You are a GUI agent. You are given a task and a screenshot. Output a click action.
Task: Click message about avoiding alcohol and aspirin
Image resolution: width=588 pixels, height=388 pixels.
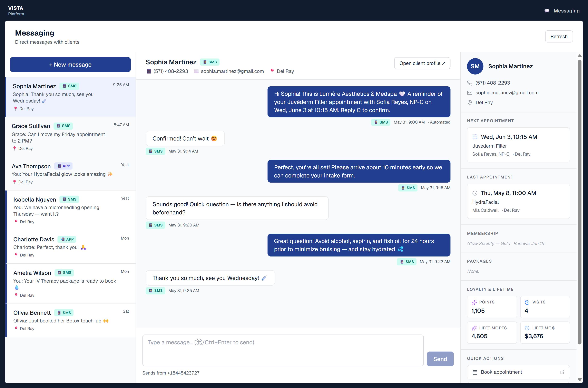(359, 245)
